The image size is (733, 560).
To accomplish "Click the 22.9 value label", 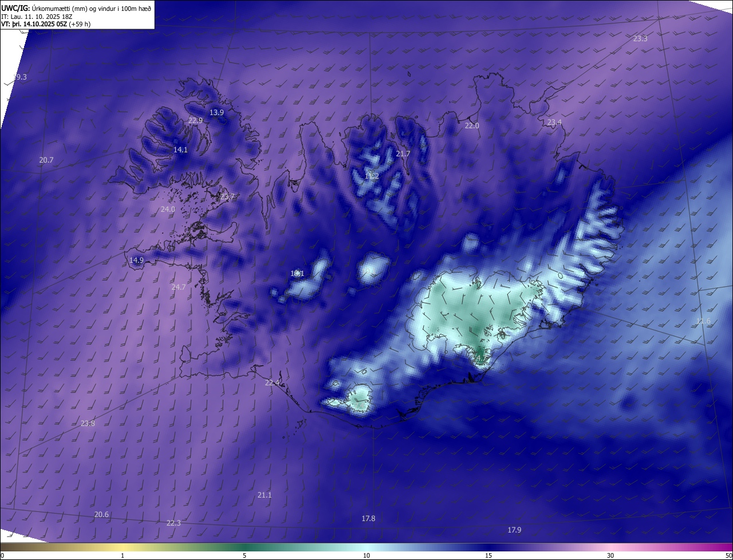I will tap(195, 120).
